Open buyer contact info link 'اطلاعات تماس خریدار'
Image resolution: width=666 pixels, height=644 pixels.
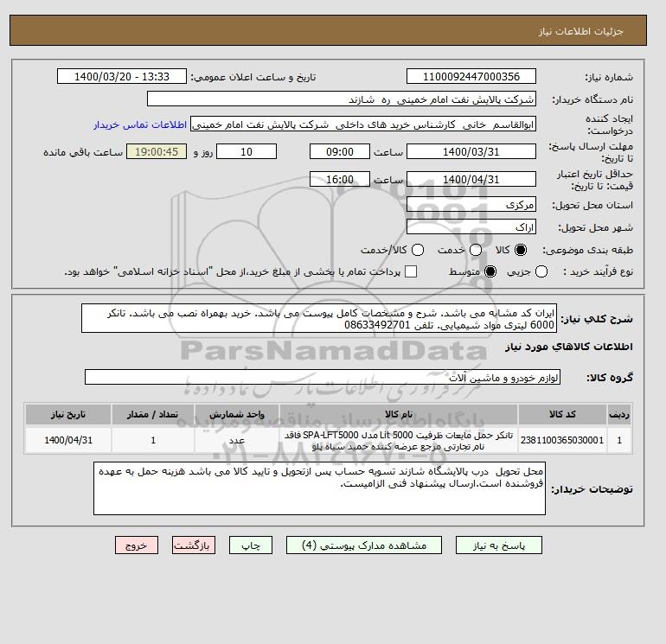pos(140,124)
